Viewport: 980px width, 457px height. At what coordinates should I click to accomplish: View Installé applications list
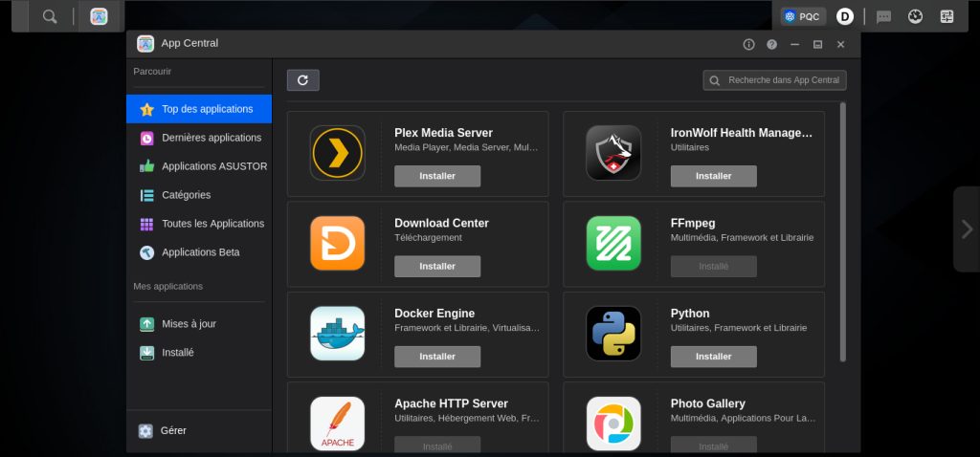[199, 353]
